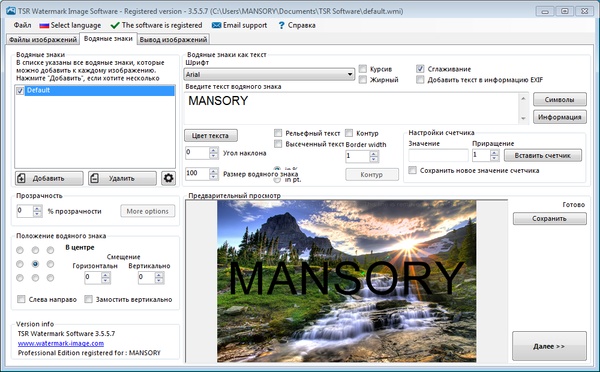Viewport: 600px width, 372px height.
Task: Open the Arial font dropdown
Action: [269, 74]
